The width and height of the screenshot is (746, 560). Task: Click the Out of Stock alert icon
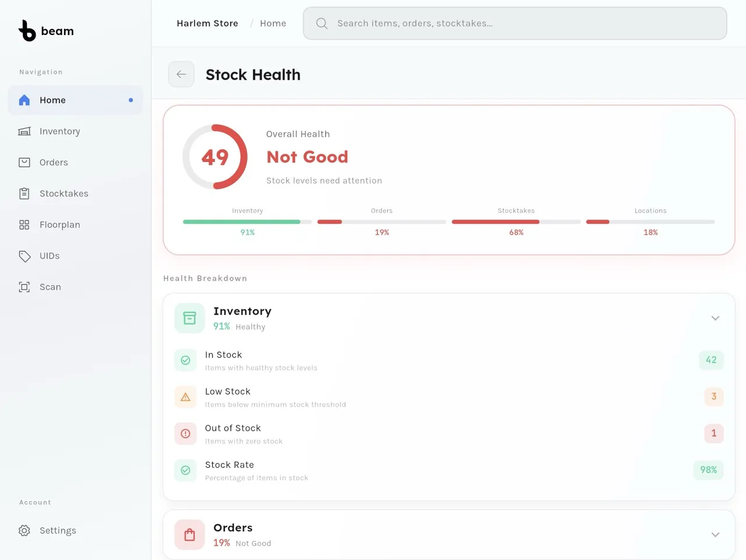pos(185,434)
